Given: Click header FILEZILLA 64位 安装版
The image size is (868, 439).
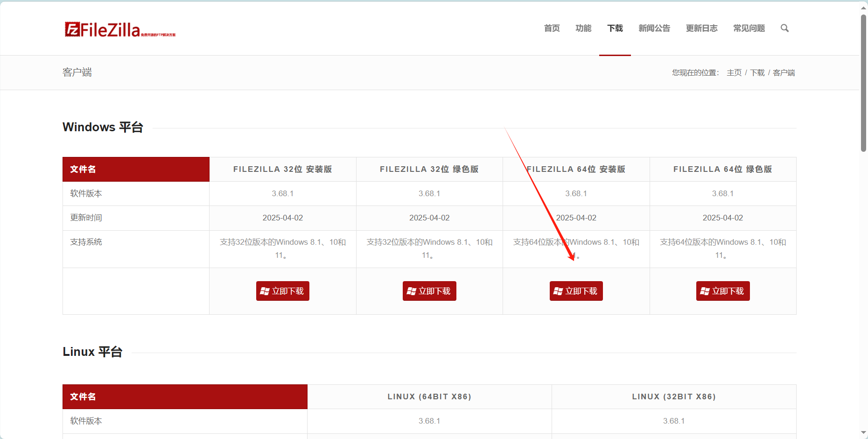Looking at the screenshot, I should coord(576,169).
